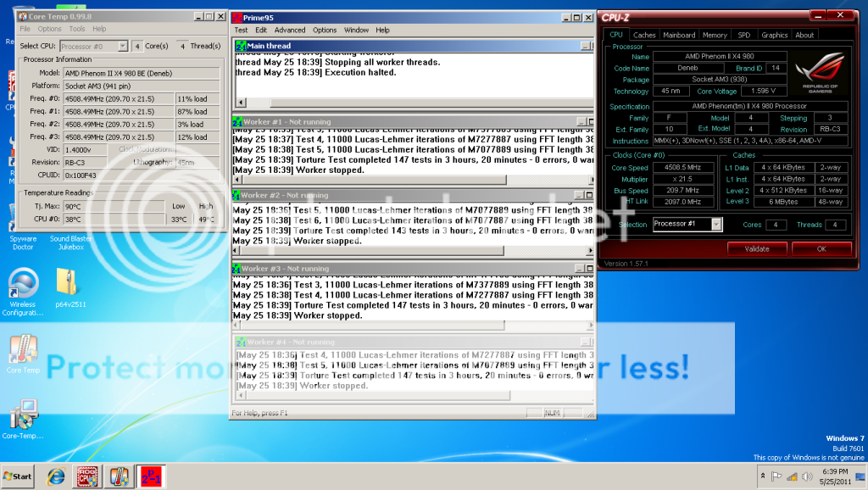Screen dimensions: 868x490
Task: Click the Validate button in CPU-Z
Action: point(757,248)
